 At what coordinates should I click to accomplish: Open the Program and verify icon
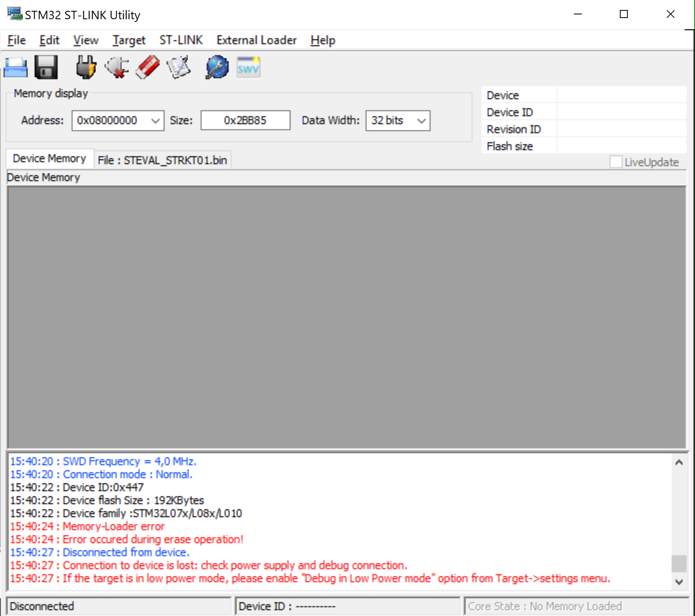pyautogui.click(x=178, y=67)
